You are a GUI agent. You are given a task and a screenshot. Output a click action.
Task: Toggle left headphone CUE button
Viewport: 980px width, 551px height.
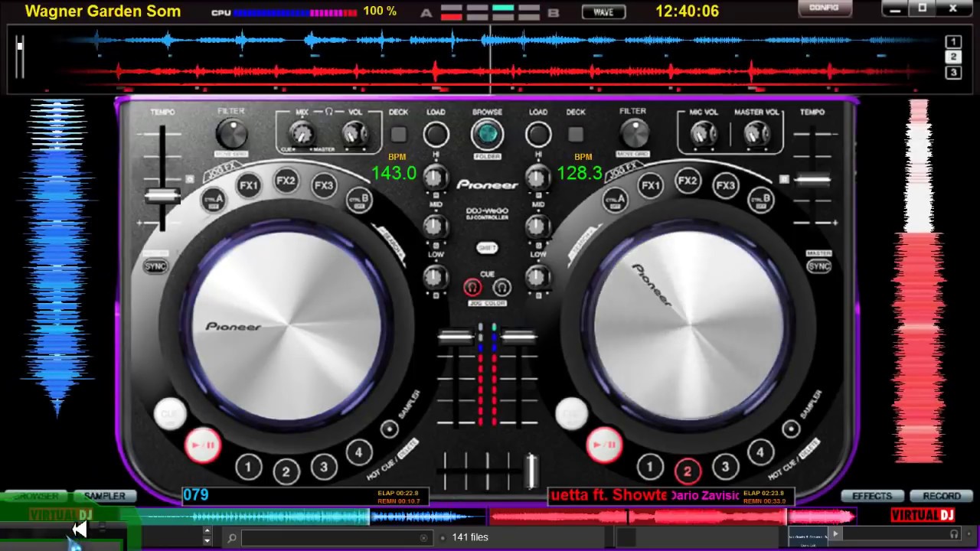pos(472,288)
